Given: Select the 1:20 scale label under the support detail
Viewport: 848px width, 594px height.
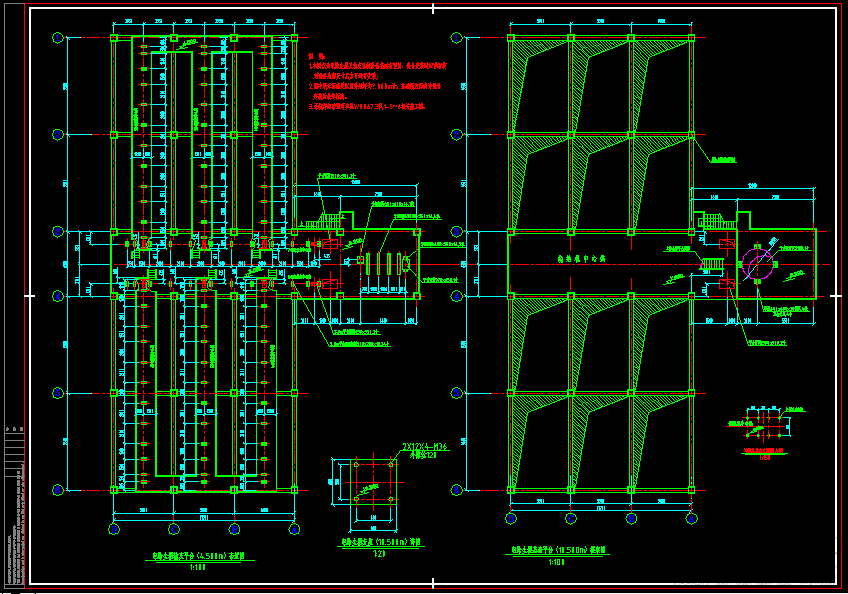Looking at the screenshot, I should 379,553.
